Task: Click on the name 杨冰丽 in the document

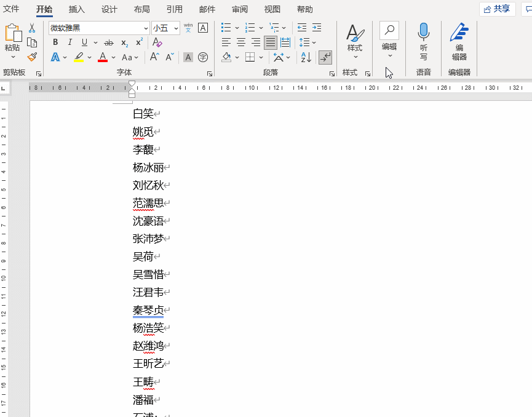Action: tap(148, 167)
